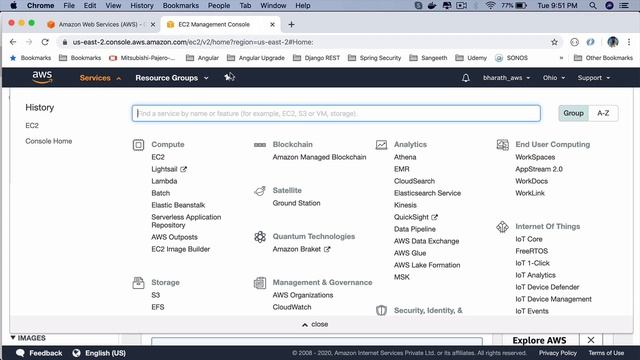Open S3 under Storage
640x360 pixels.
coord(156,295)
